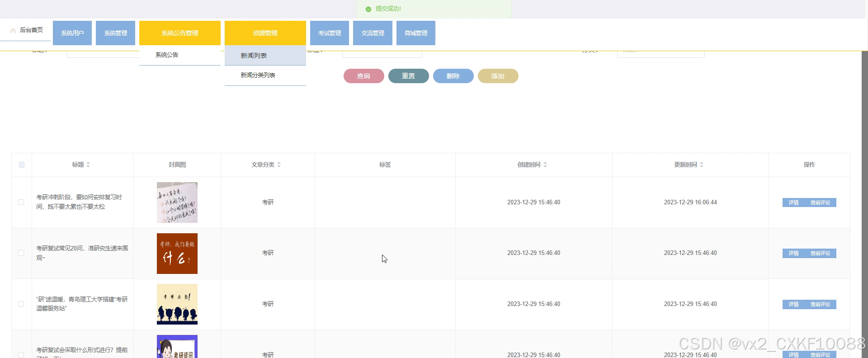
Task: Open the 系统用户 menu
Action: 72,33
